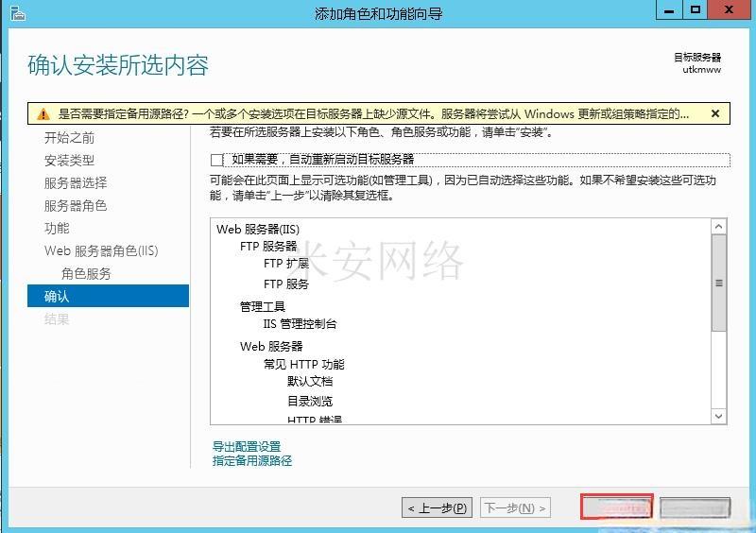Go to 角色服务 step
Viewport: 756px width, 533px height.
pos(86,273)
